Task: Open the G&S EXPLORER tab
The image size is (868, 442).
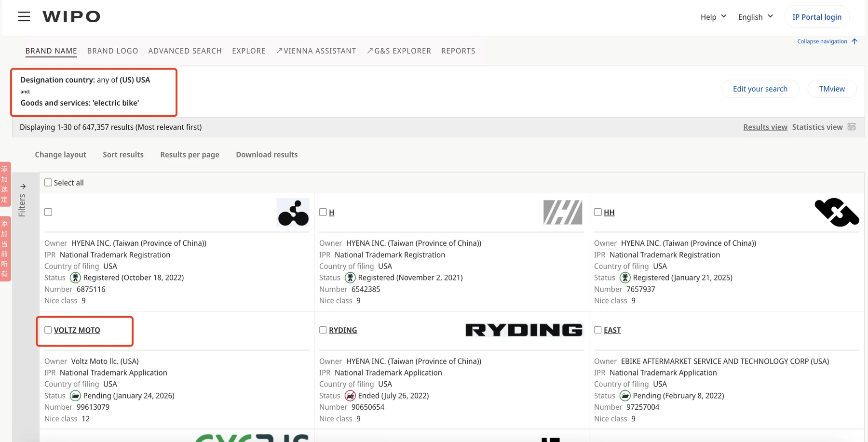Action: tap(399, 51)
